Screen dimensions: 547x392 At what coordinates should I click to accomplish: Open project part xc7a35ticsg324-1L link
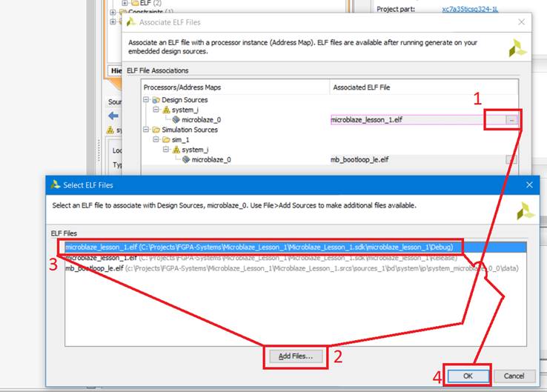[x=470, y=9]
